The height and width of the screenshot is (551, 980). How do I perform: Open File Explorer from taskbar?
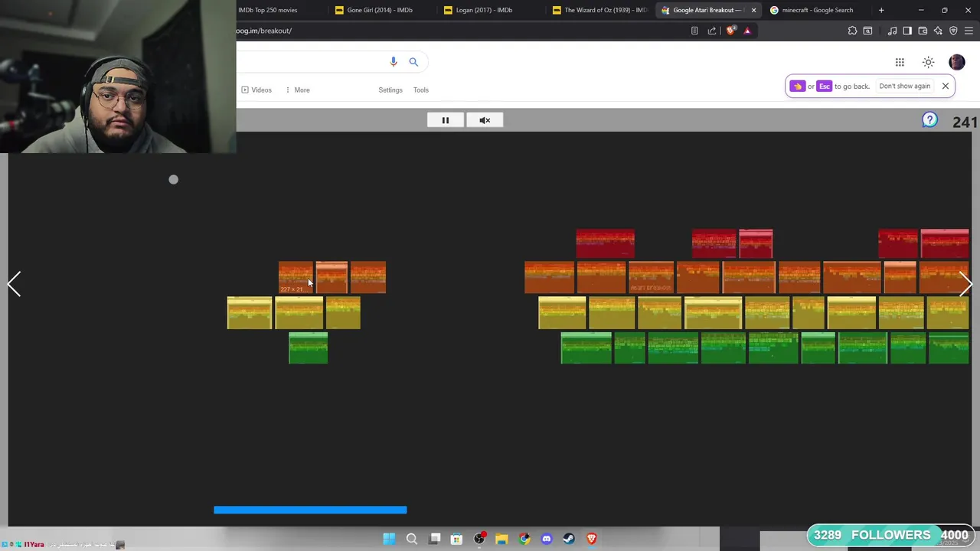[x=501, y=539]
